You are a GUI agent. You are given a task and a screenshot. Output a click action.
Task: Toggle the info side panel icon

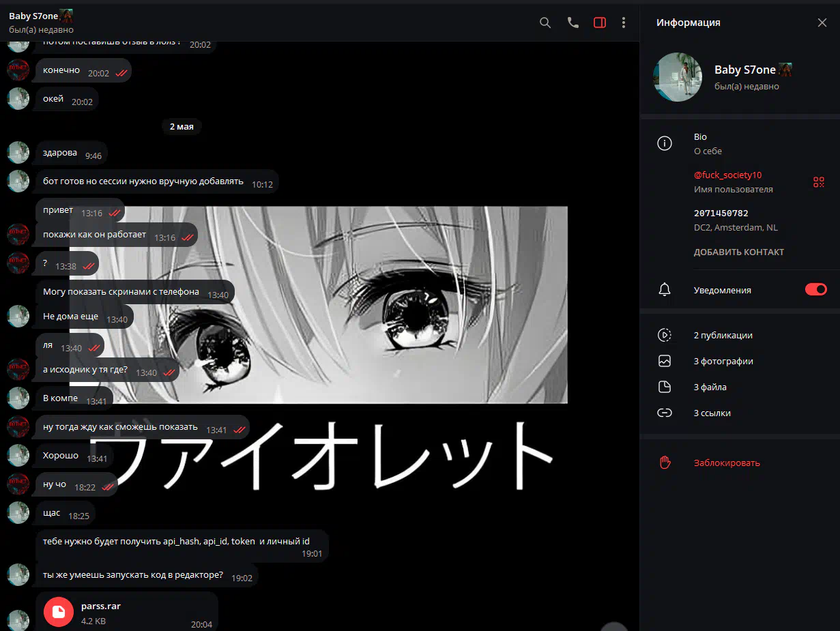(x=600, y=23)
